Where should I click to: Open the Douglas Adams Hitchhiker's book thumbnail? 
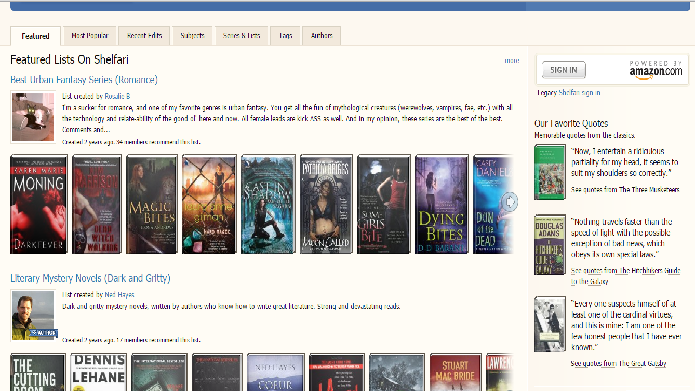pyautogui.click(x=550, y=245)
